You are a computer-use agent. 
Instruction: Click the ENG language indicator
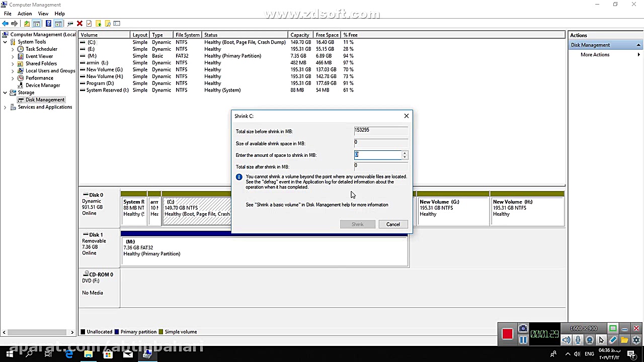(x=589, y=354)
